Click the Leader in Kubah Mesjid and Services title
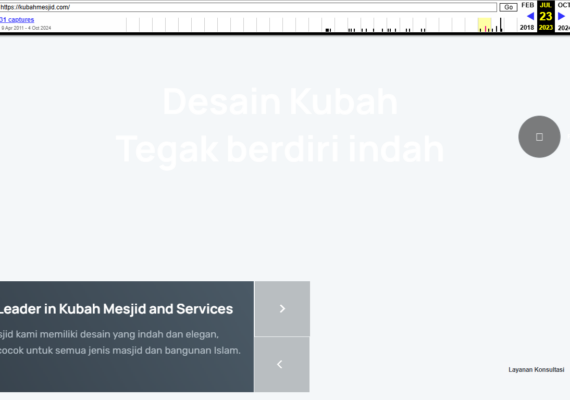This screenshot has height=400, width=570. pyautogui.click(x=116, y=309)
